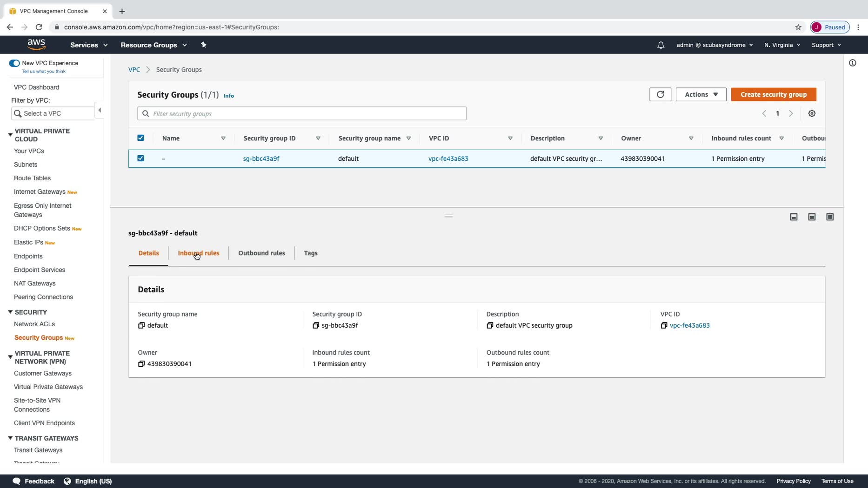Go to next page of security groups

tap(791, 113)
